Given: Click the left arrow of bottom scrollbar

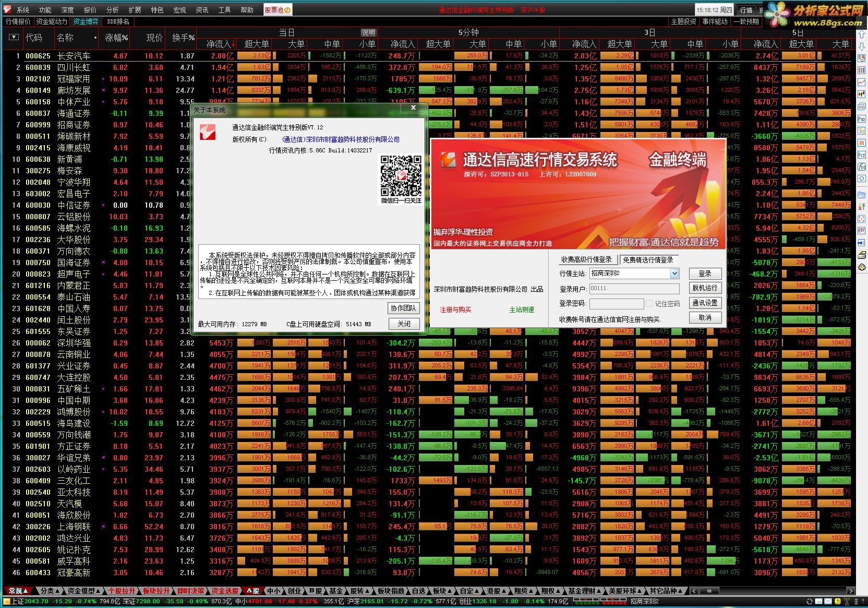Looking at the screenshot, I should 694,591.
